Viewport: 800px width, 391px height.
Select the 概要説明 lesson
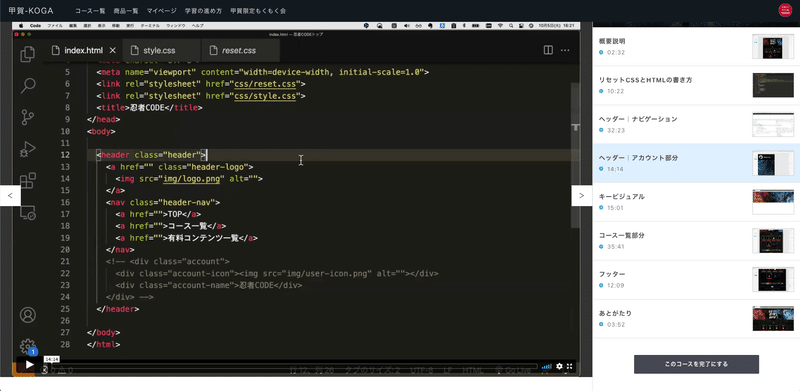tap(696, 46)
